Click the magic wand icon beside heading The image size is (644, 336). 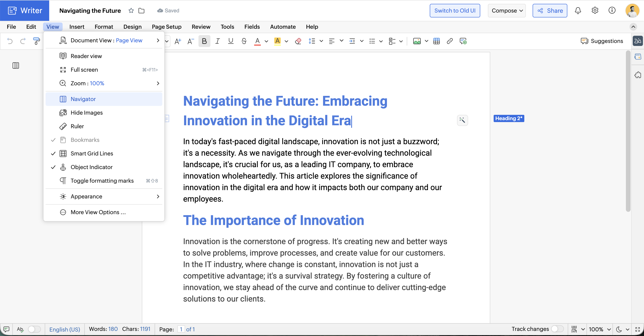tap(462, 120)
